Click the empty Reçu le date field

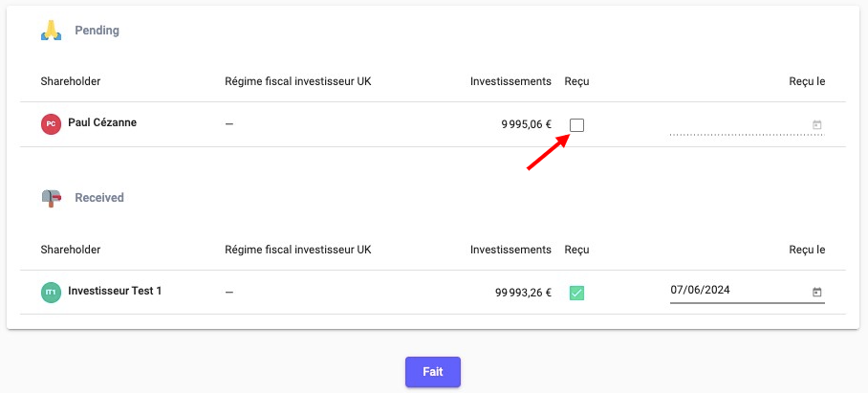(x=738, y=125)
